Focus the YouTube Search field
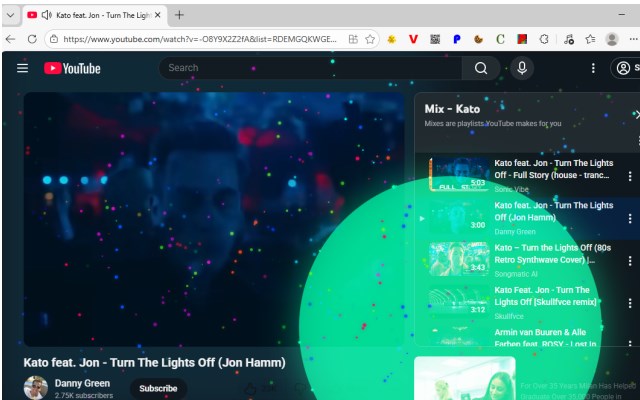640x400 pixels. (x=310, y=68)
